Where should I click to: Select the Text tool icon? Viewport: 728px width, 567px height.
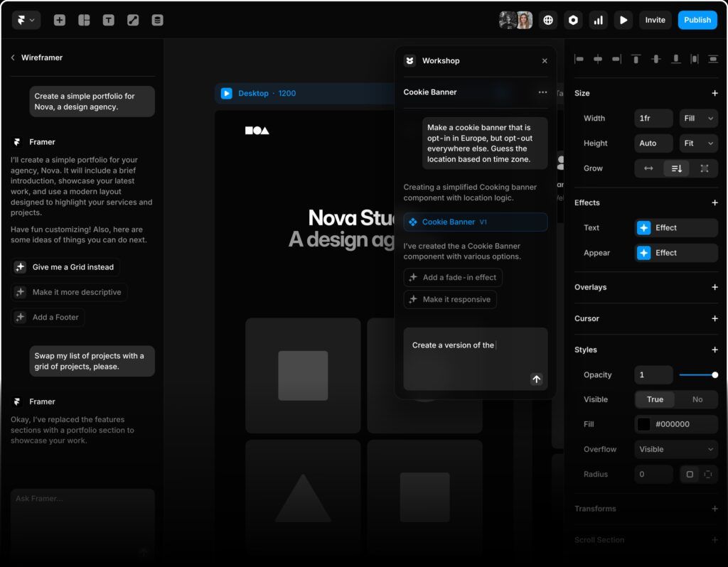pyautogui.click(x=108, y=21)
